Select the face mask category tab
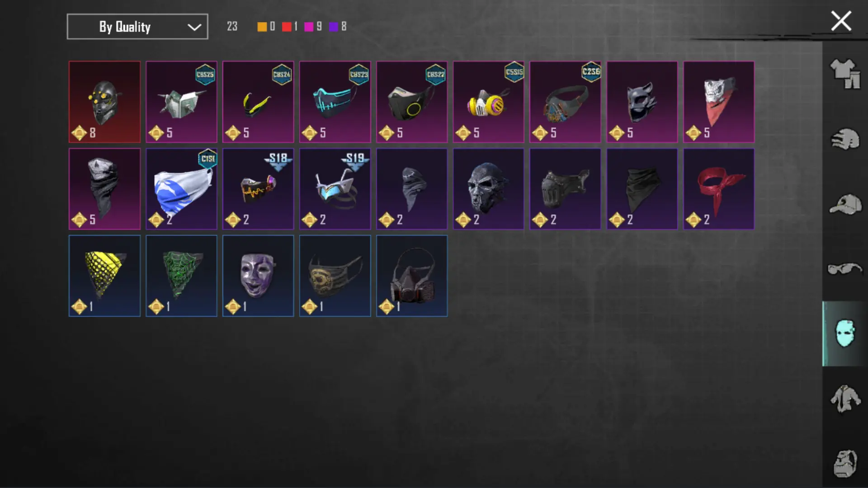The width and height of the screenshot is (868, 488). [844, 333]
